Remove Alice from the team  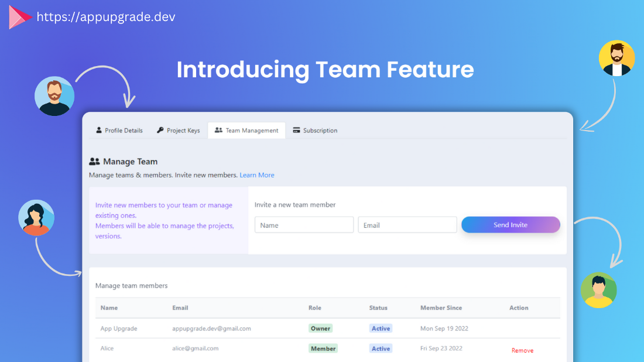522,350
